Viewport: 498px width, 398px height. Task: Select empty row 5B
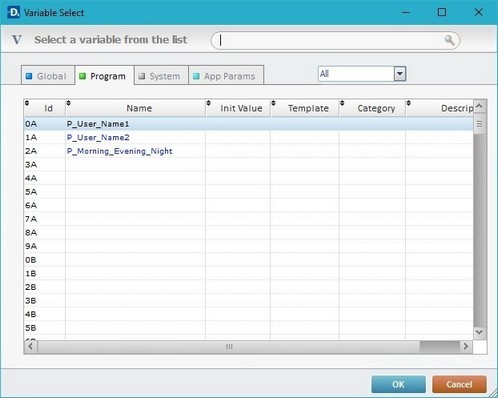click(x=248, y=328)
